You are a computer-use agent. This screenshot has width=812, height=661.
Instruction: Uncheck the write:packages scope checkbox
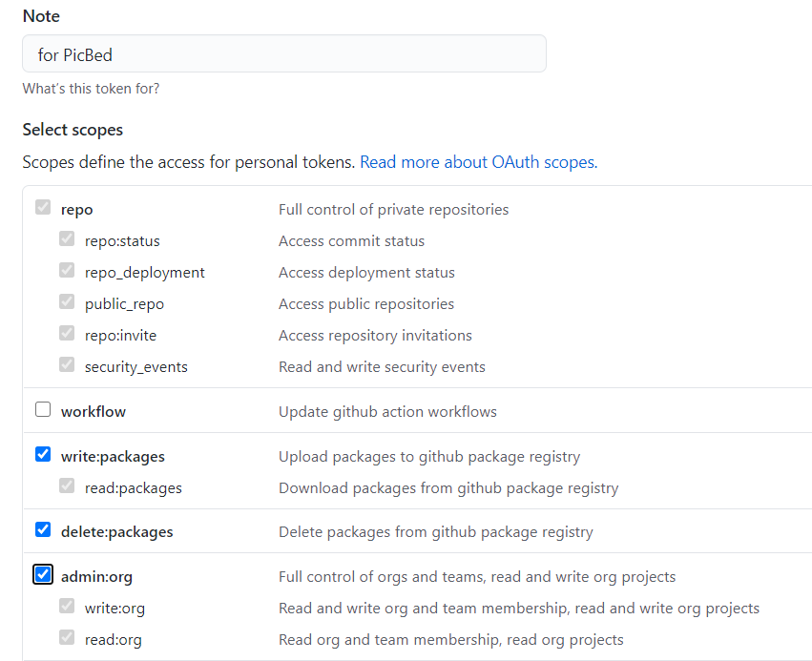43,454
